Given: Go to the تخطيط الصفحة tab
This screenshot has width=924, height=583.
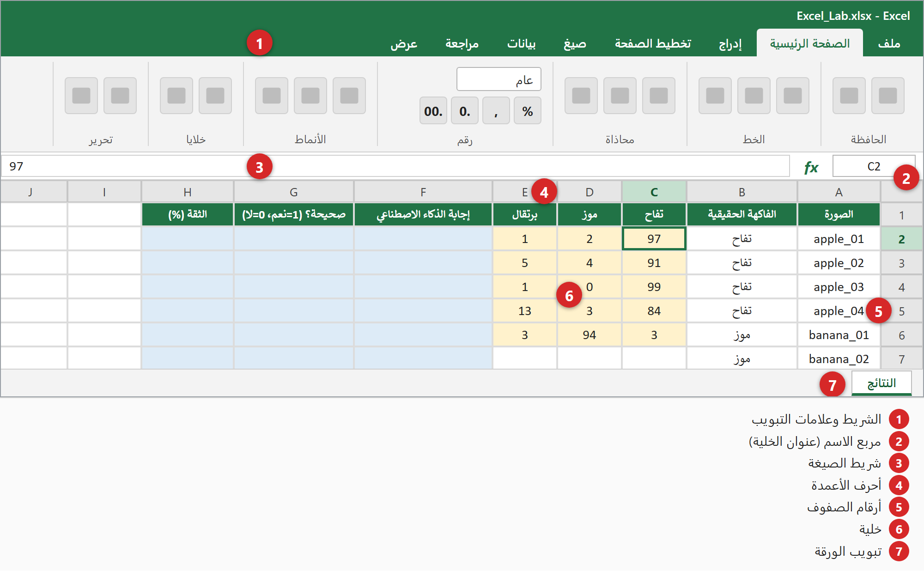Looking at the screenshot, I should tap(653, 43).
